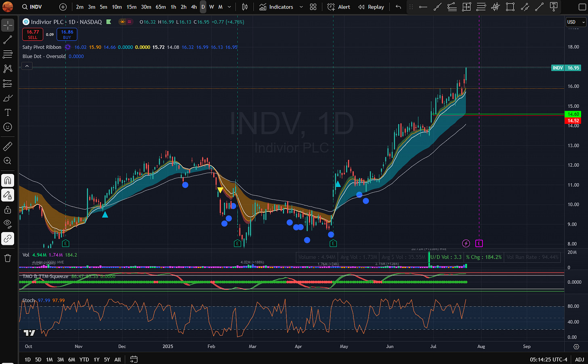The height and width of the screenshot is (364, 588).
Task: Select the bars pattern tool in favorites toolbar
Action: 496,7
